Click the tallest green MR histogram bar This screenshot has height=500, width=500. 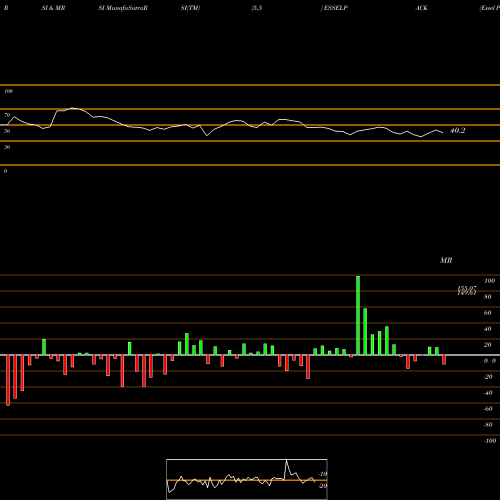click(x=358, y=315)
